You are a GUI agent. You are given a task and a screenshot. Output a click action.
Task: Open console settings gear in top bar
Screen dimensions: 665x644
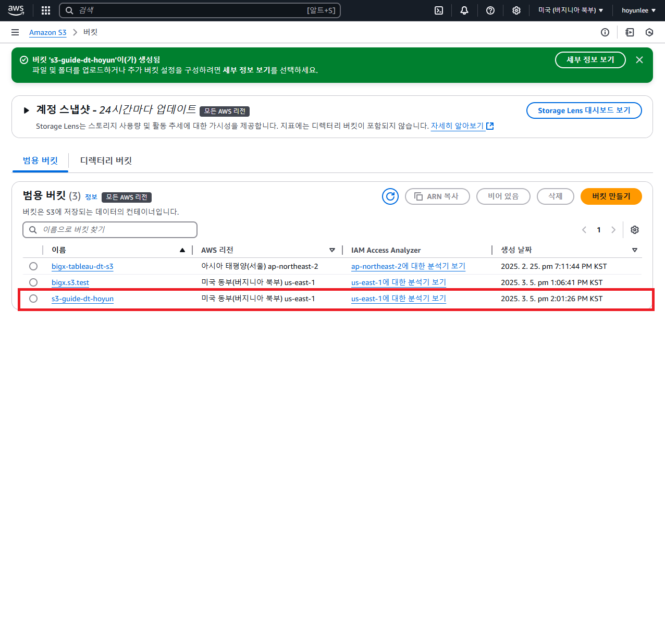pos(516,10)
